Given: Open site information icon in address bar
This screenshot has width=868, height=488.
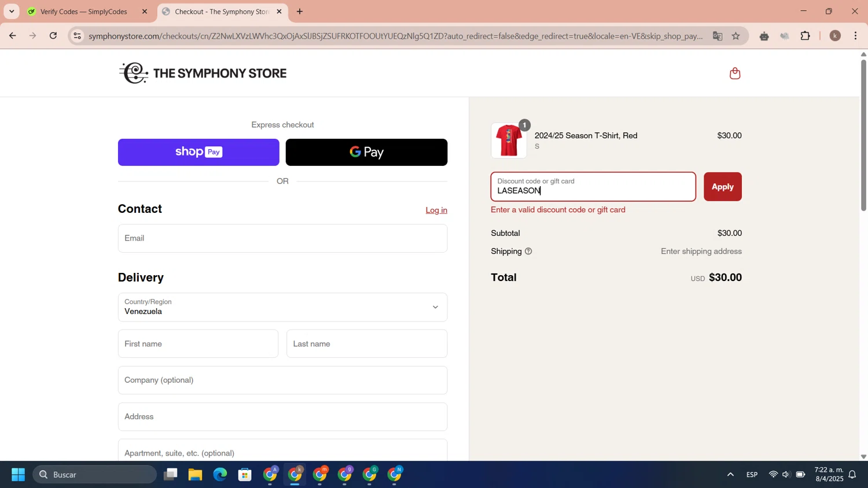Looking at the screenshot, I should coord(77,36).
